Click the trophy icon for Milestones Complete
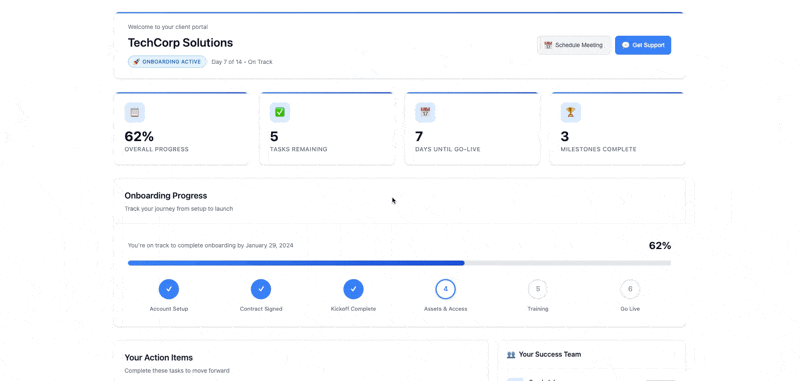 571,112
